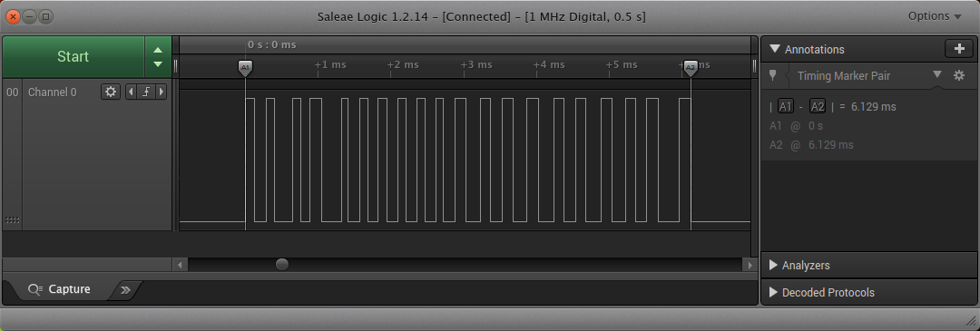Image resolution: width=980 pixels, height=331 pixels.
Task: Switch to the Capture tab
Action: (60, 289)
